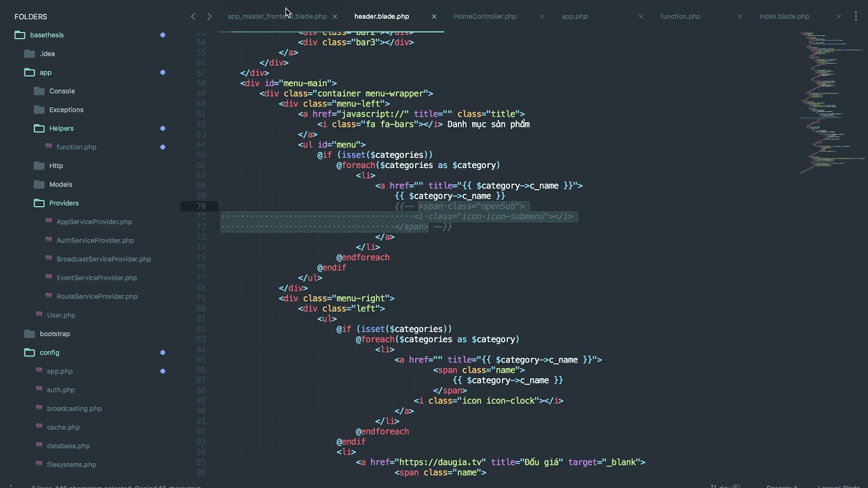Click '@endforeach' on line 75
Screen dimensions: 868x488
363,258
